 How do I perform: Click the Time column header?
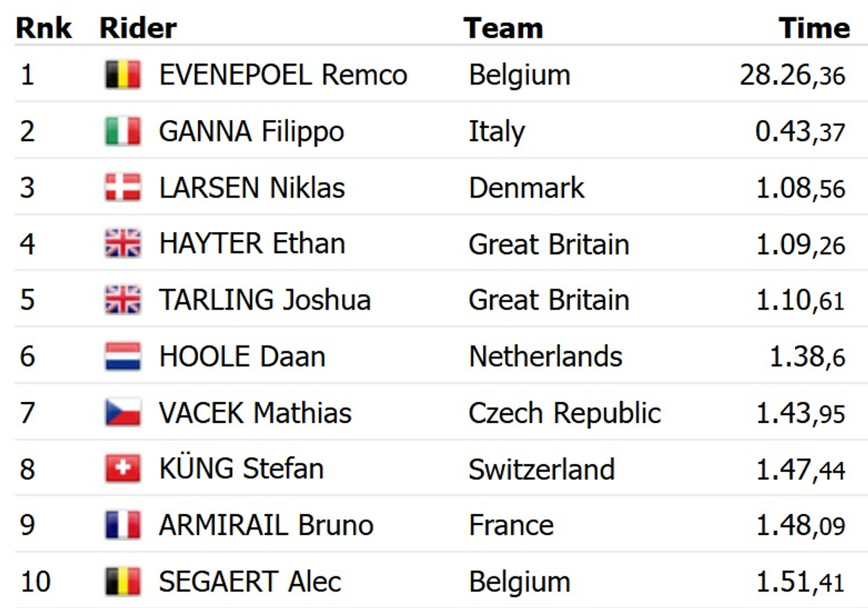[814, 28]
